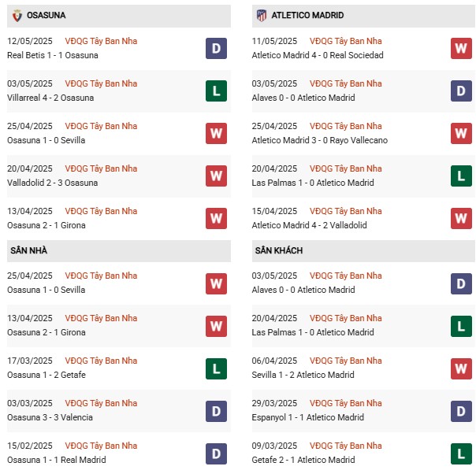
Task: Click the L badge for Las Palmas match under Atletico header
Action: (461, 176)
